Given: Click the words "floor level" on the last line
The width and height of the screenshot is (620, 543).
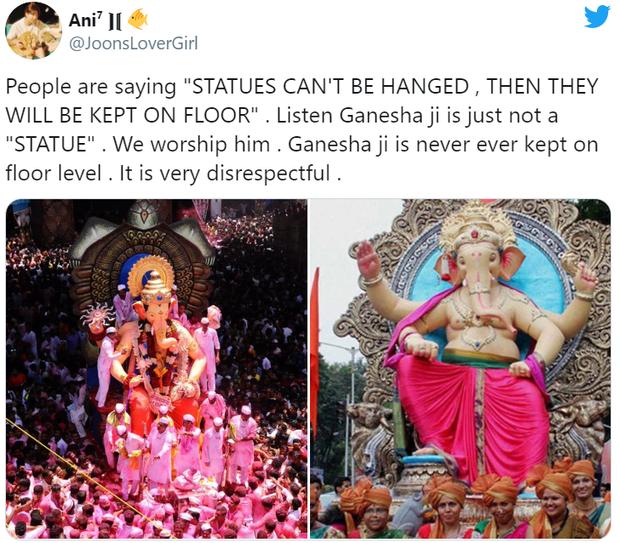Looking at the screenshot, I should 54,173.
